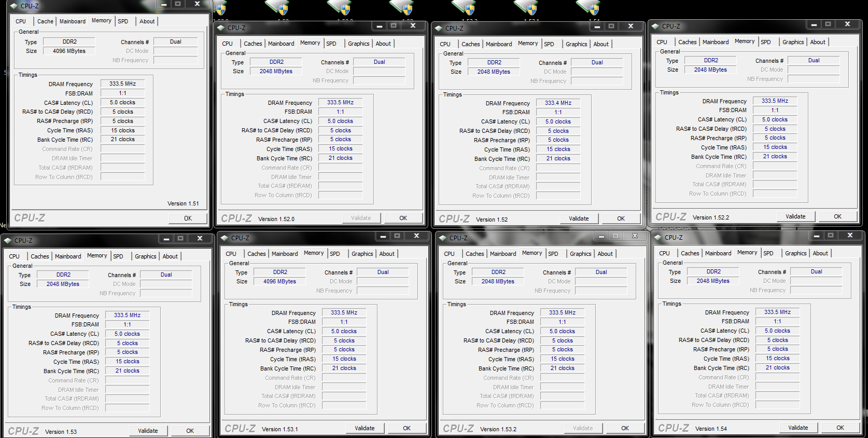Click OK in the Version 1.51 window
Screen dimensions: 868x438
(x=188, y=218)
